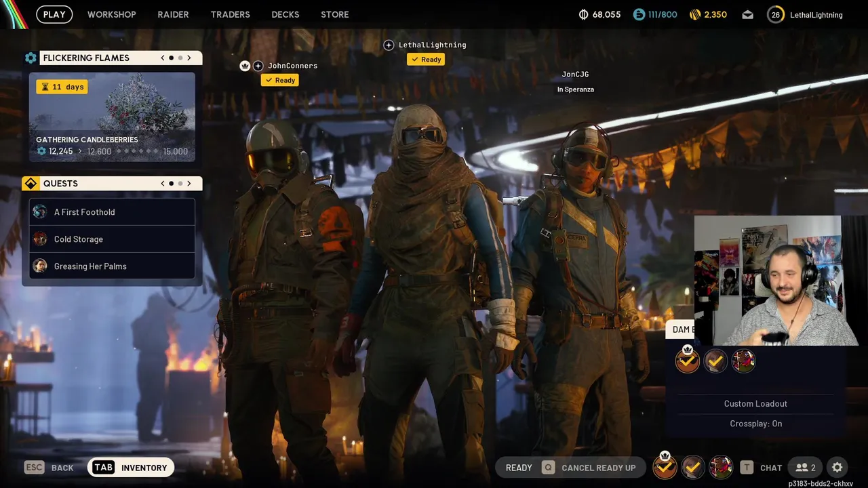Click the Q key icon for cancel ready

click(x=548, y=468)
